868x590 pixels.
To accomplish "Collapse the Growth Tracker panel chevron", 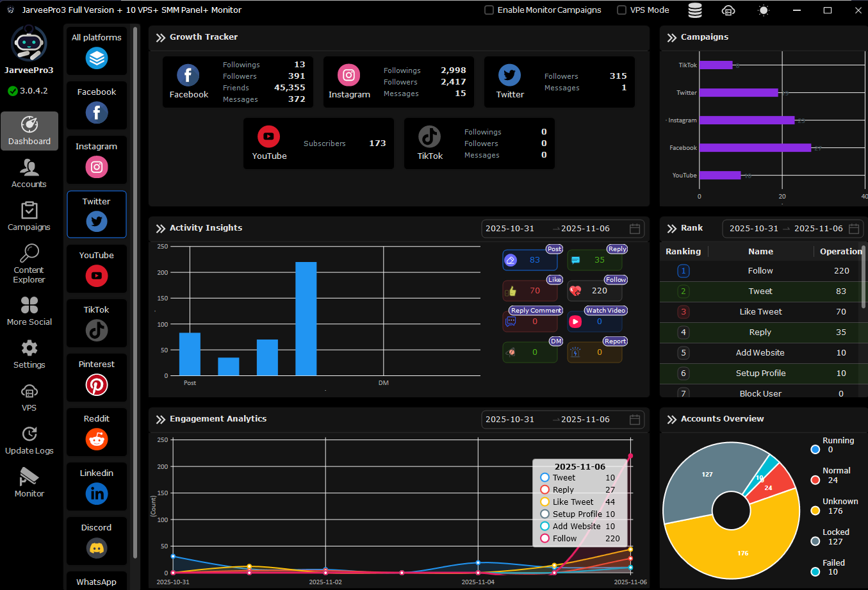I will tap(160, 38).
